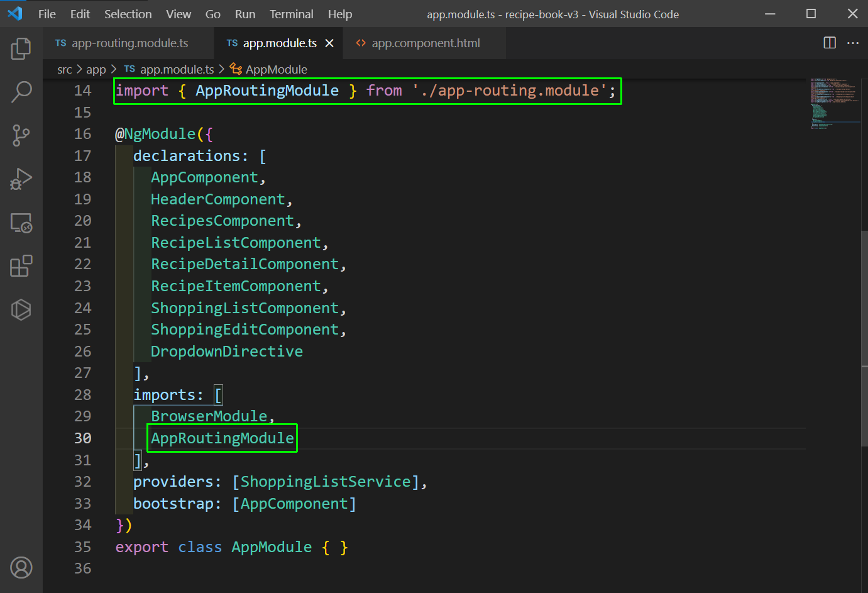868x593 pixels.
Task: Click the AppModule class symbol icon in breadcrumb
Action: coord(236,69)
